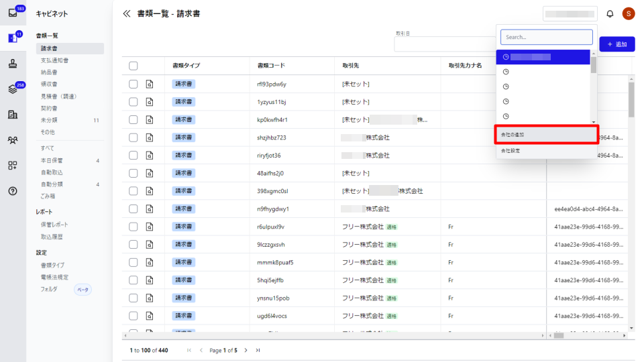644x362 pixels.
Task: Open 請求書 in the sidebar document list
Action: click(70, 48)
